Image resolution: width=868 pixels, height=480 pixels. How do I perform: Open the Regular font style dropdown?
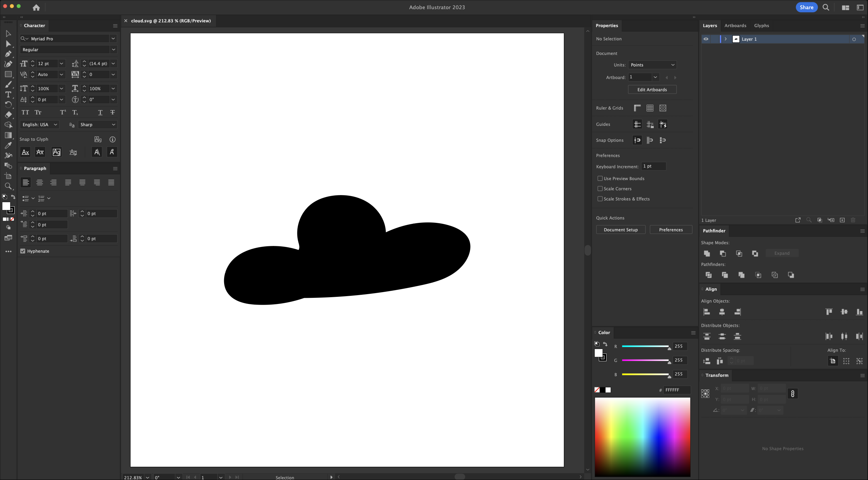(68, 50)
